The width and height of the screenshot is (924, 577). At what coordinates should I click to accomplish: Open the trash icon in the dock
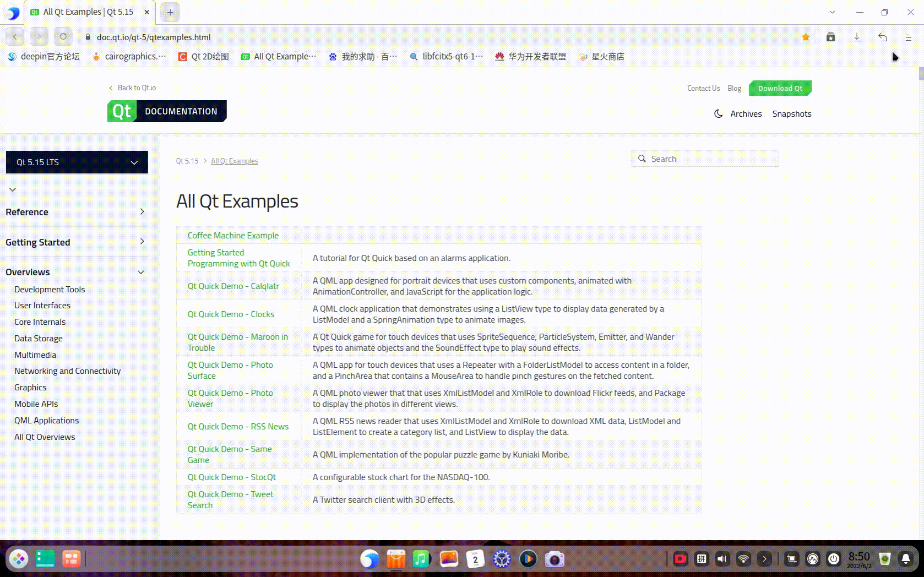[885, 559]
